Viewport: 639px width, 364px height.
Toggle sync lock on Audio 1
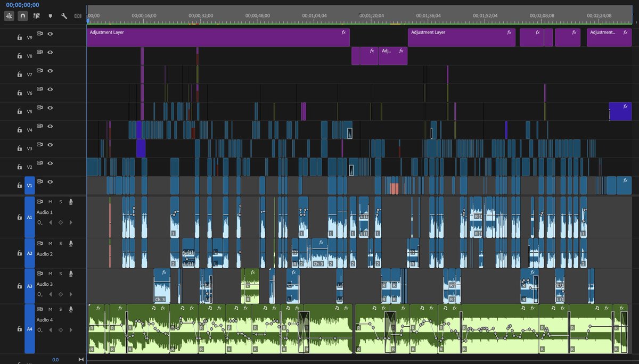click(39, 202)
